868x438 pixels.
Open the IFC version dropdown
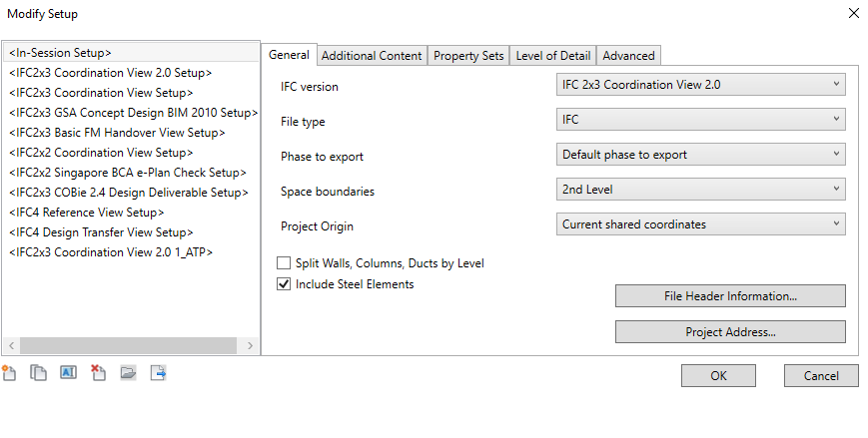[x=700, y=85]
